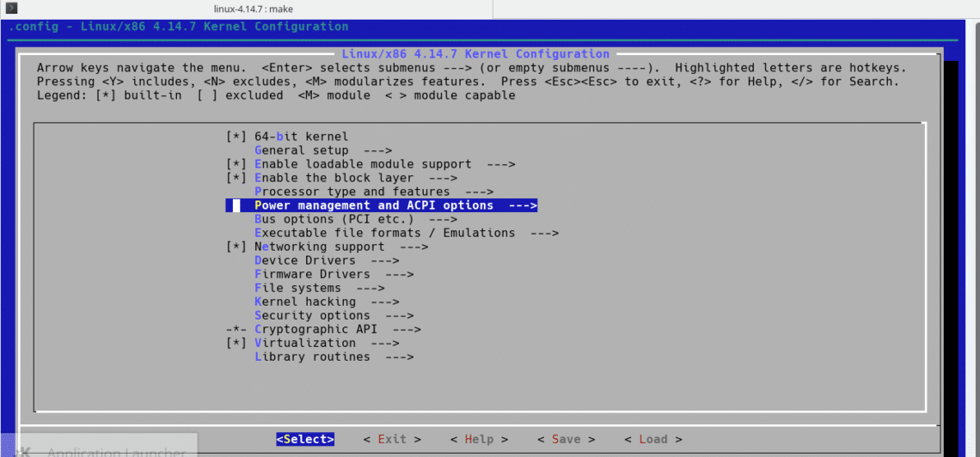The image size is (980, 457).
Task: Click the < Save > button
Action: pos(566,440)
